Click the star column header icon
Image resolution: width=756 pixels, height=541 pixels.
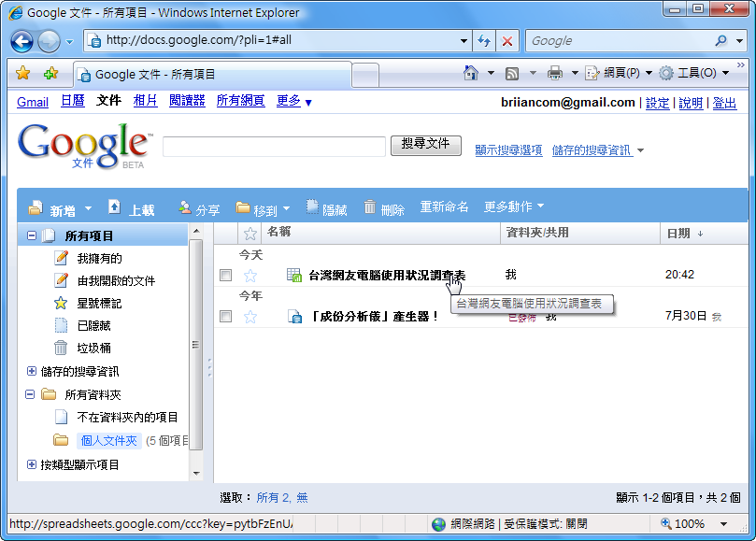point(250,234)
